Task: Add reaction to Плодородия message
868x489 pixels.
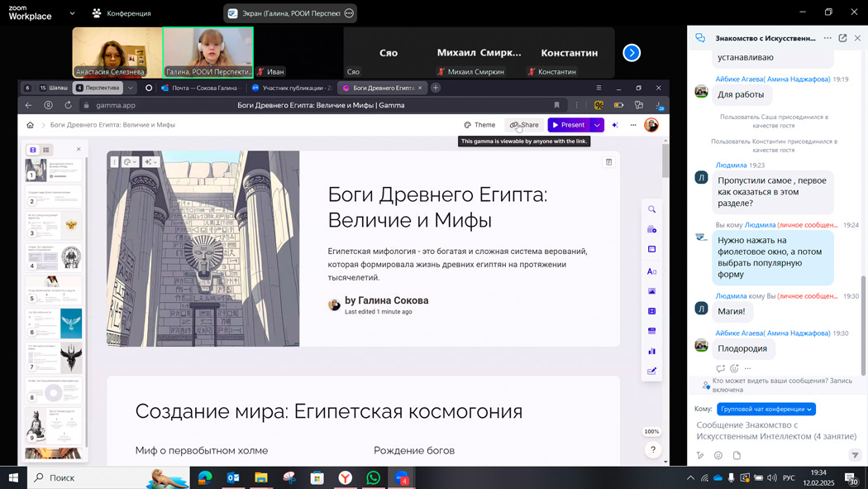Action: pyautogui.click(x=734, y=368)
